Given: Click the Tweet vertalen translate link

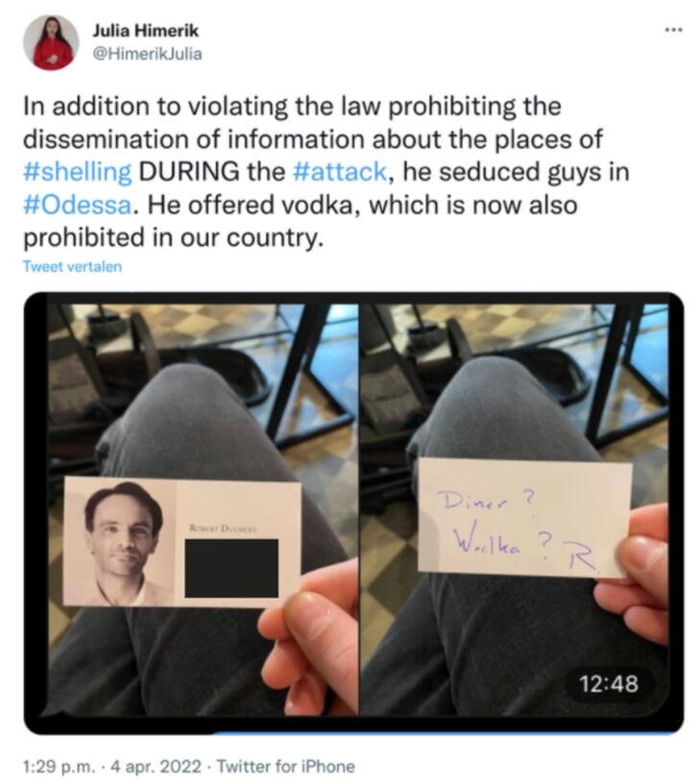Looking at the screenshot, I should coord(72,266).
